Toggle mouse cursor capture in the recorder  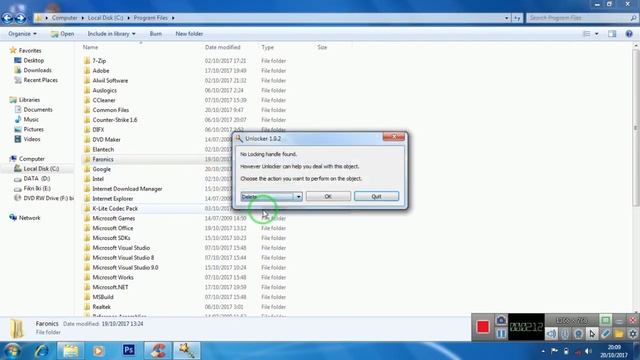pos(592,334)
